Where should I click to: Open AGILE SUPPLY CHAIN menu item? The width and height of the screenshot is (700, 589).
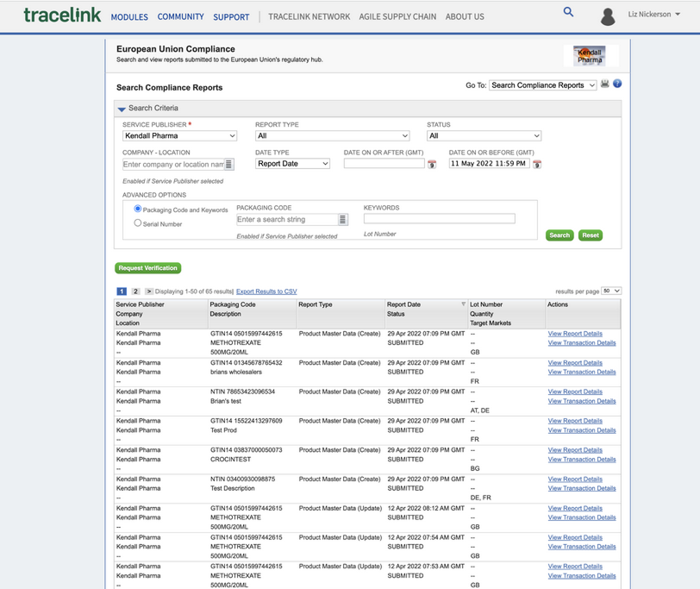397,16
